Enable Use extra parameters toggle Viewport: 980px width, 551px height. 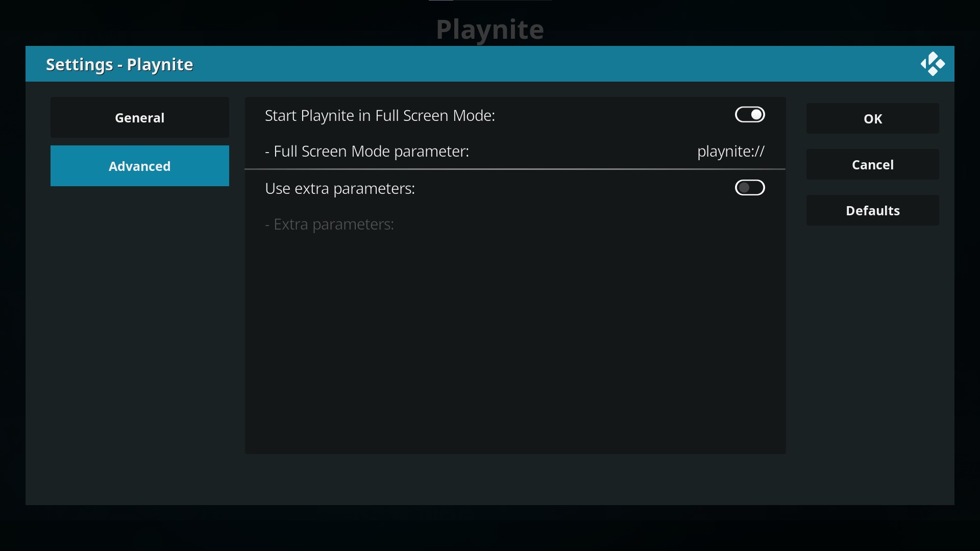[x=750, y=187]
